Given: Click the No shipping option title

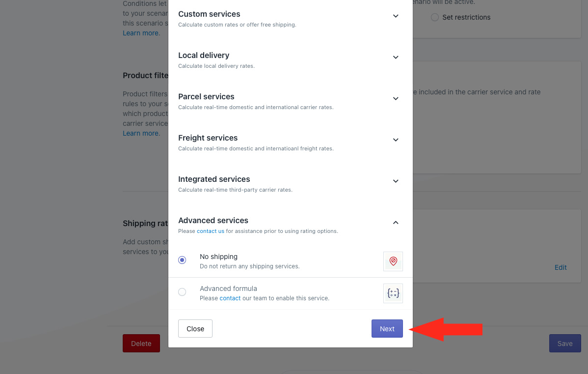Looking at the screenshot, I should tap(218, 257).
